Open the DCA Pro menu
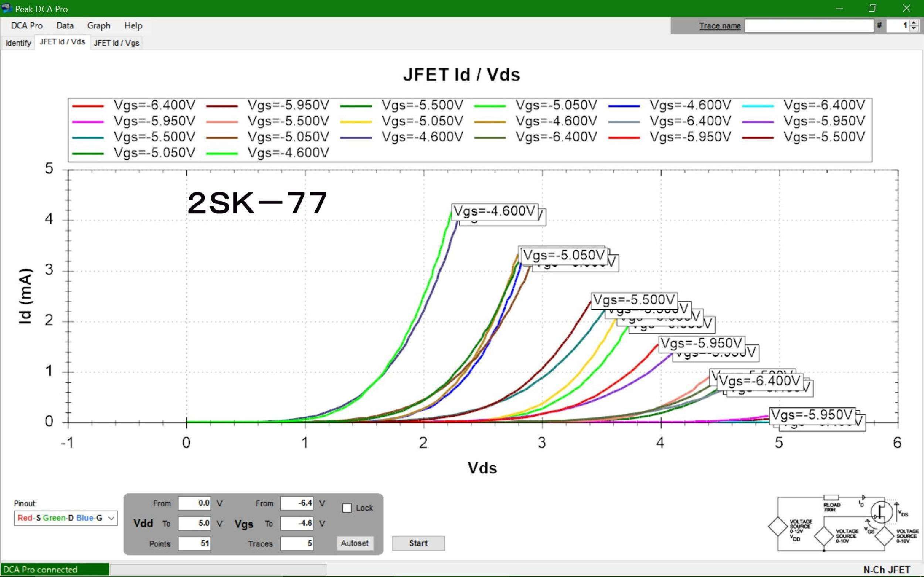Screen dimensions: 924x577 point(27,25)
